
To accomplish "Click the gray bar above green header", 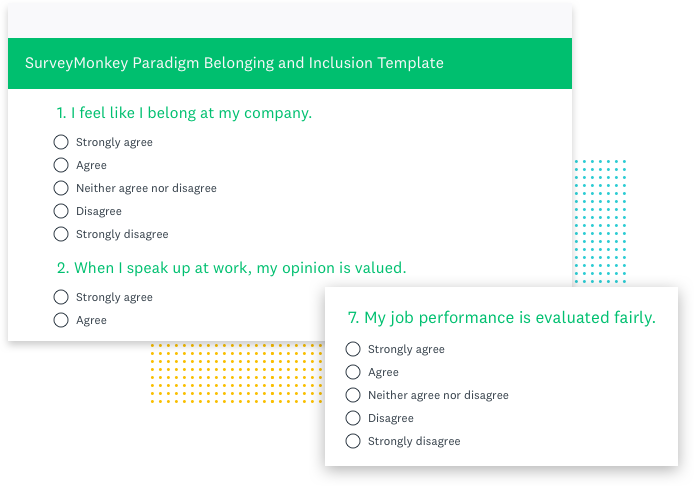I will tap(290, 21).
